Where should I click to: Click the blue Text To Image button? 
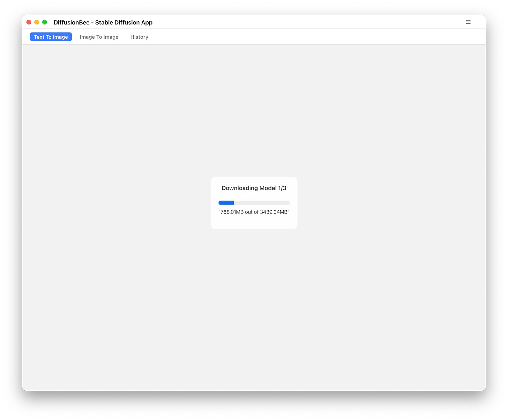[x=51, y=37]
